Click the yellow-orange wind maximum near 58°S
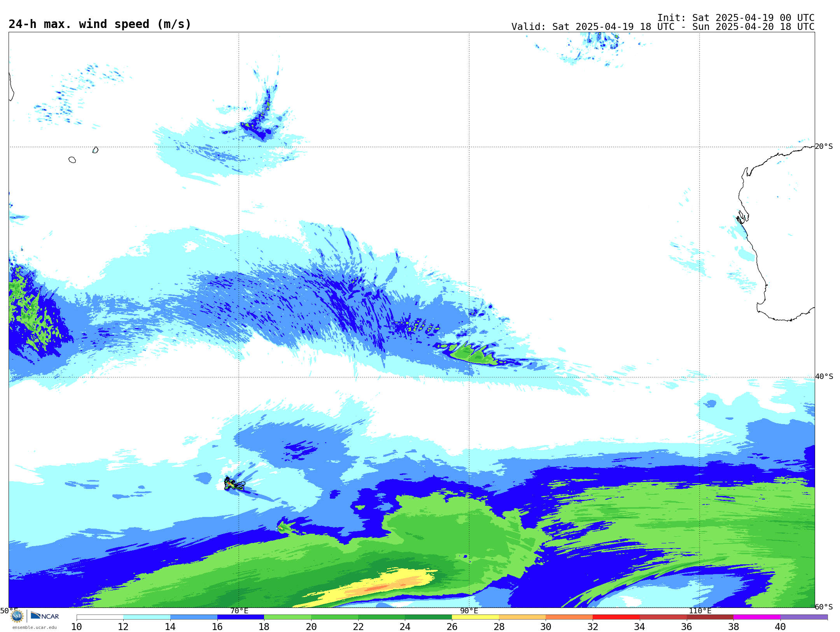Screen dimensions: 840x632 (x=373, y=588)
